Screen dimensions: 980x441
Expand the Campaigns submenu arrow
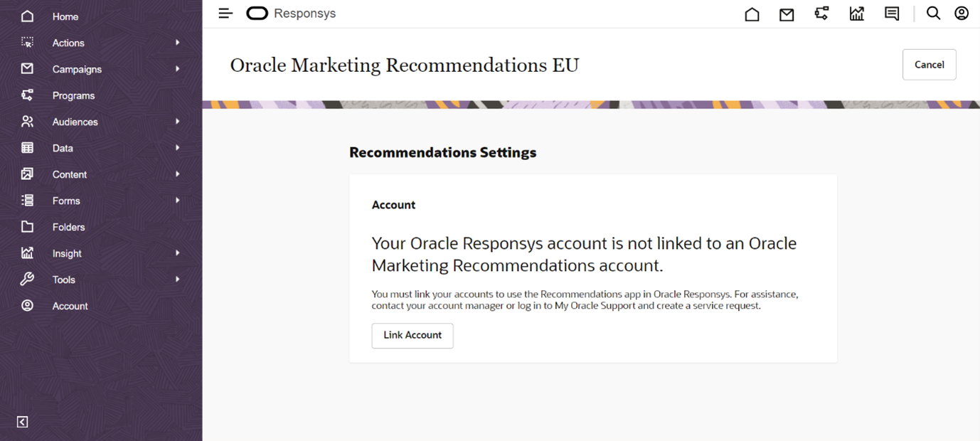point(177,69)
